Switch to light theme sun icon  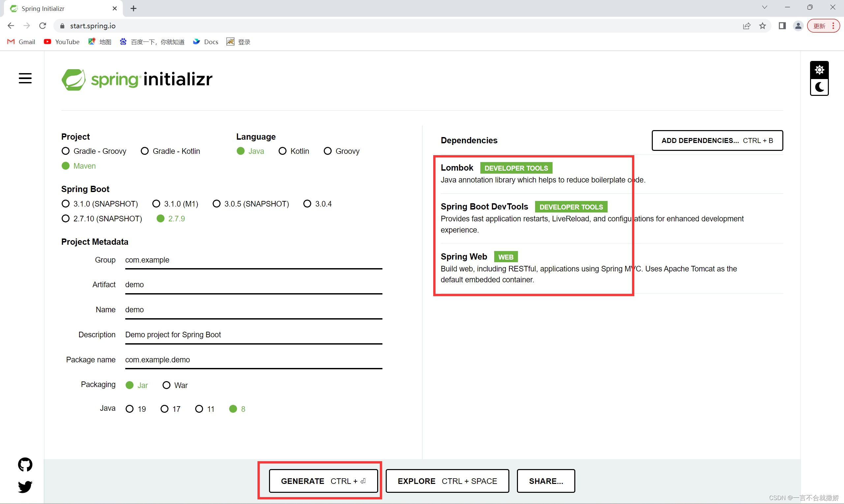[x=819, y=70]
